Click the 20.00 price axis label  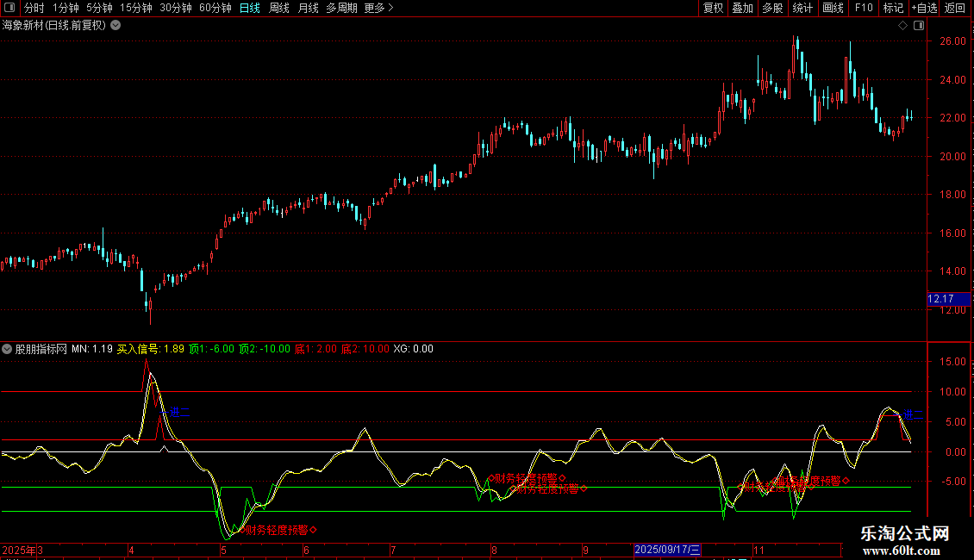(x=952, y=157)
